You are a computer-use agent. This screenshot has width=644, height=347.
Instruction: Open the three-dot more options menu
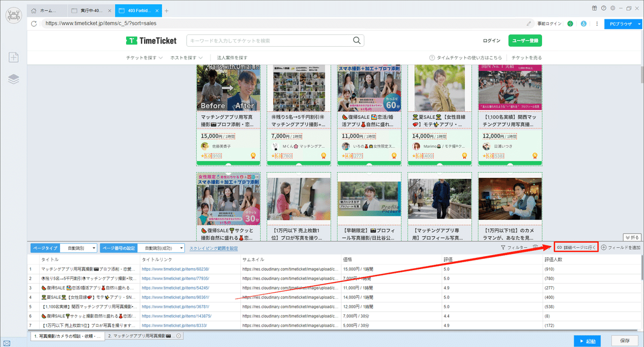pyautogui.click(x=597, y=24)
